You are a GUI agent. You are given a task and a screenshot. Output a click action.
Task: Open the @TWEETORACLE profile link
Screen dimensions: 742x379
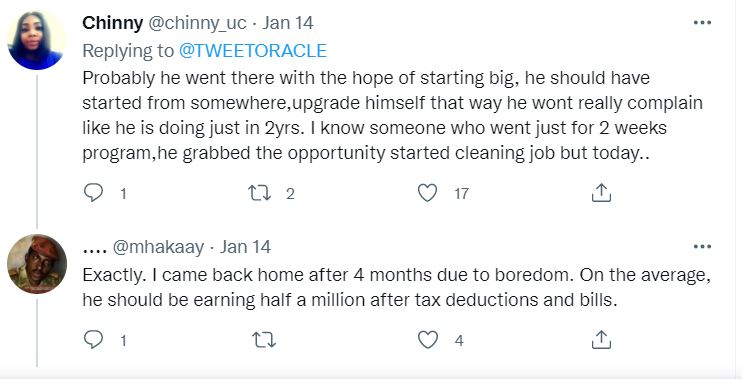coord(253,51)
